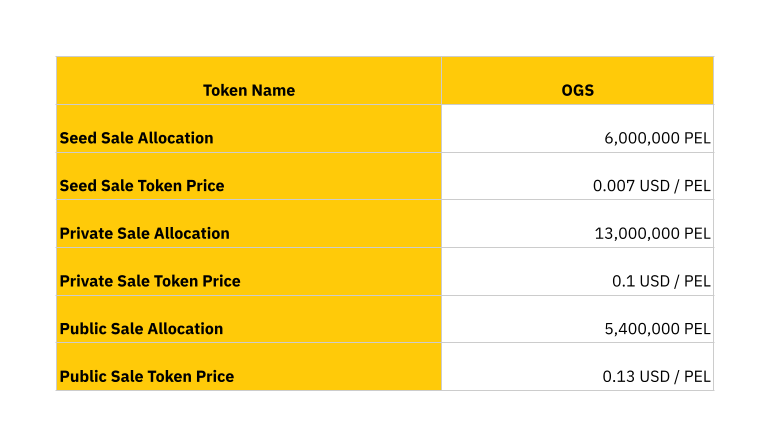Click the 13,000,000 PEL value
Screen dimensions: 773x438
[x=652, y=233]
